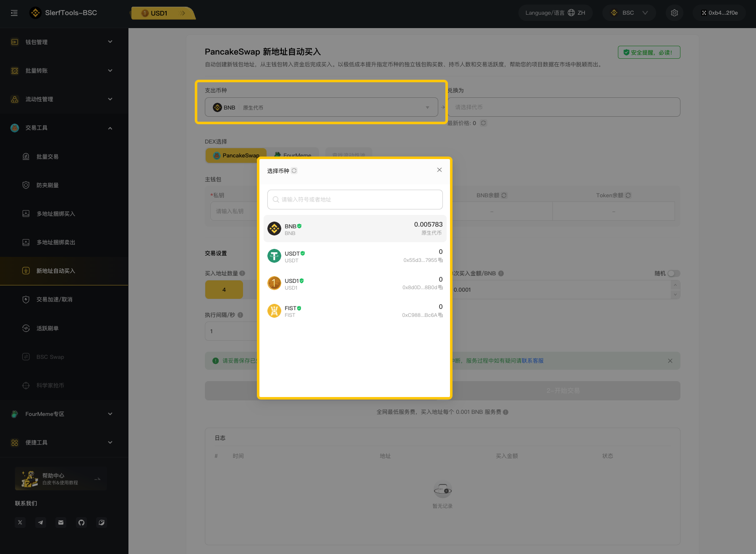
Task: Select PancakeSwap DEX tab
Action: pos(236,155)
